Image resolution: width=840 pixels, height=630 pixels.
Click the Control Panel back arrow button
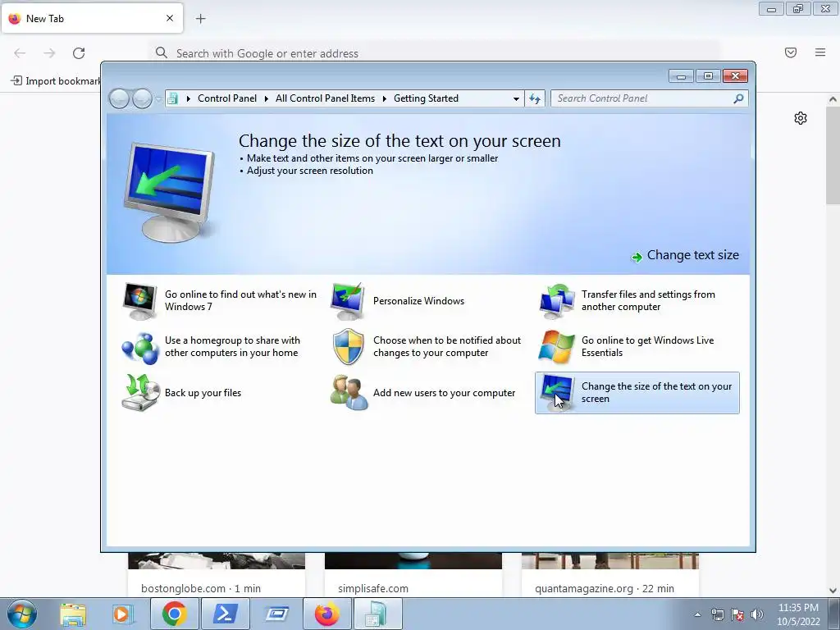[119, 98]
